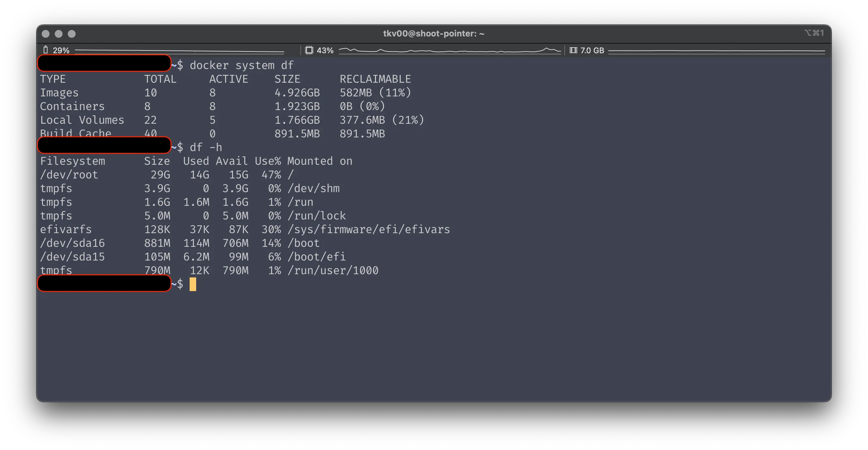
Task: Click the 0B (0%) reclaimable value
Action: (x=362, y=106)
